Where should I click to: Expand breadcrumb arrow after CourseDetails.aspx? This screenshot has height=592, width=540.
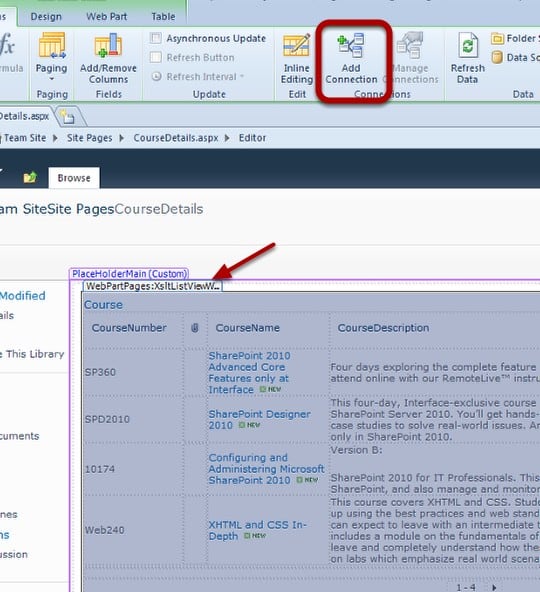(x=227, y=138)
